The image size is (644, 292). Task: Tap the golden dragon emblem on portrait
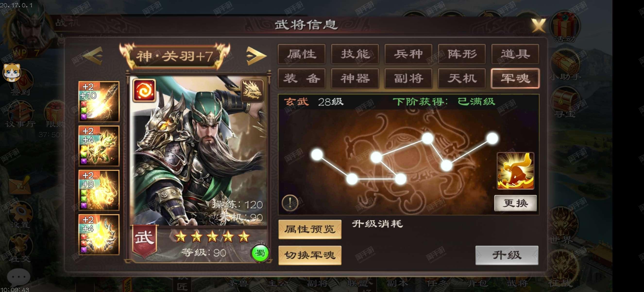(x=252, y=91)
